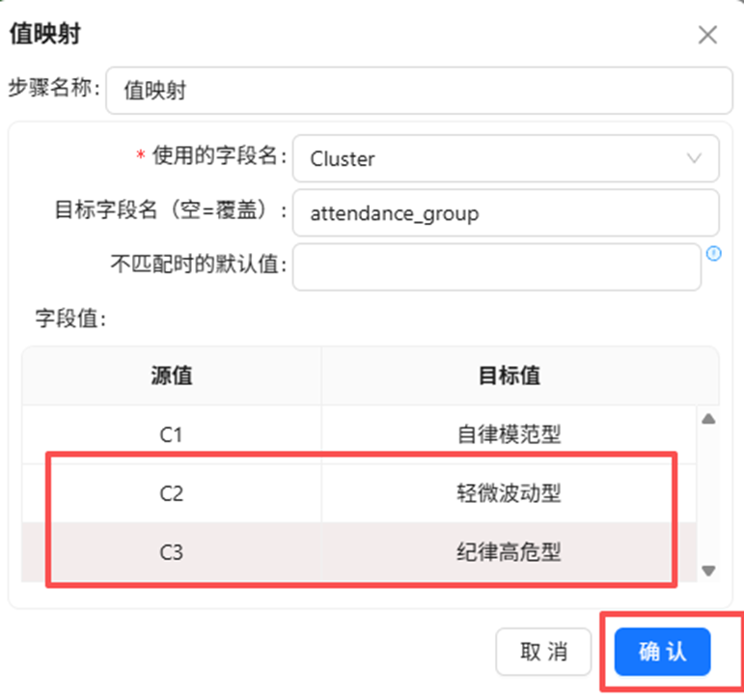Click the 源值 column header

click(x=172, y=376)
